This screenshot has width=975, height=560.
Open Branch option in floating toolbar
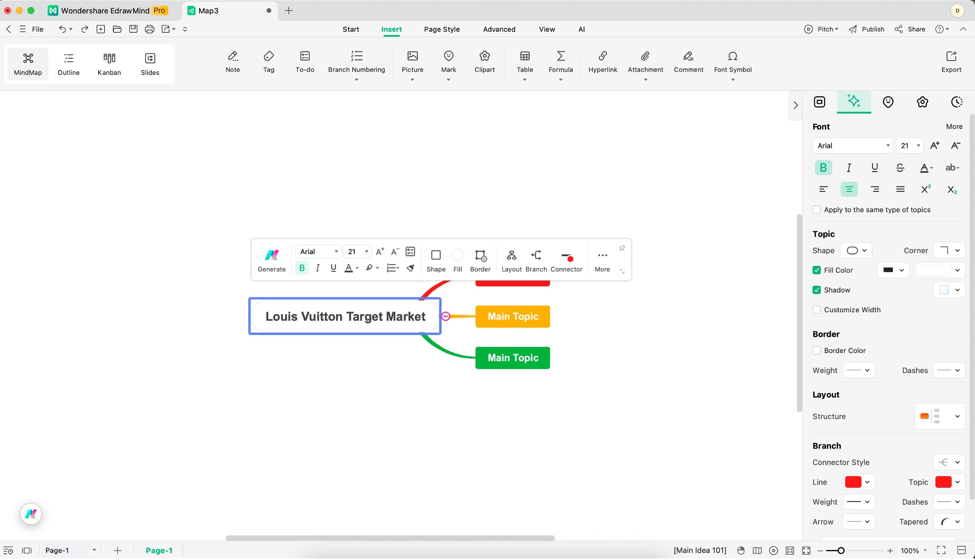(536, 260)
